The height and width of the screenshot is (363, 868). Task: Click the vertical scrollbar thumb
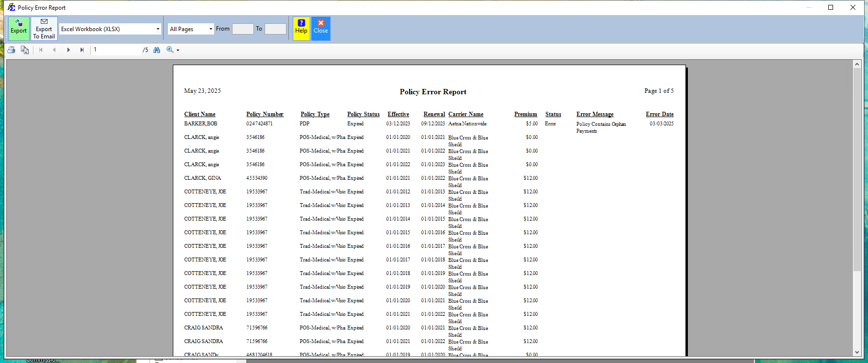coord(857,170)
